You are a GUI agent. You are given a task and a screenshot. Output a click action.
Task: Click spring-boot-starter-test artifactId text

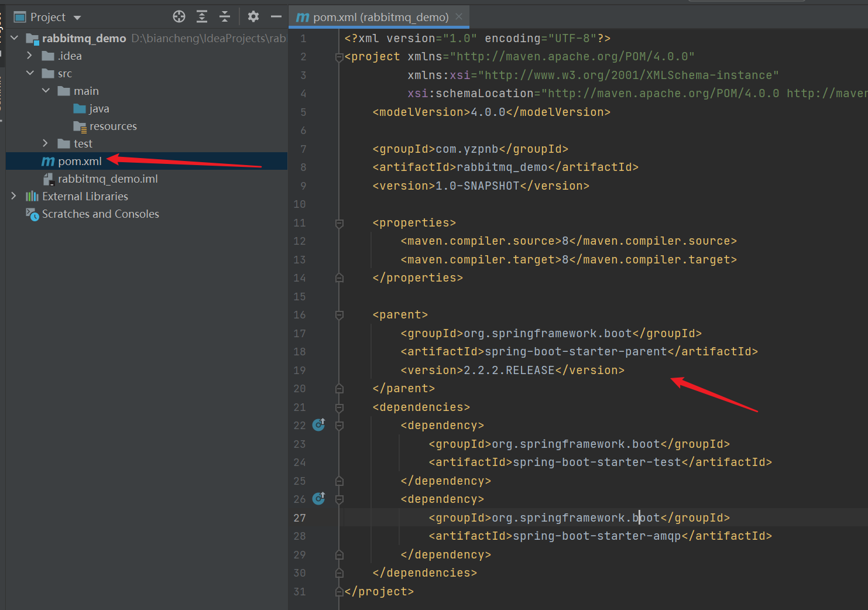597,462
